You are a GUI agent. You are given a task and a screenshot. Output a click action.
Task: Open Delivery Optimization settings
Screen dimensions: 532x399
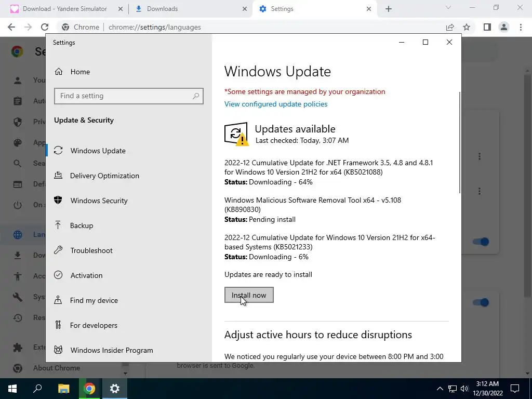point(104,176)
